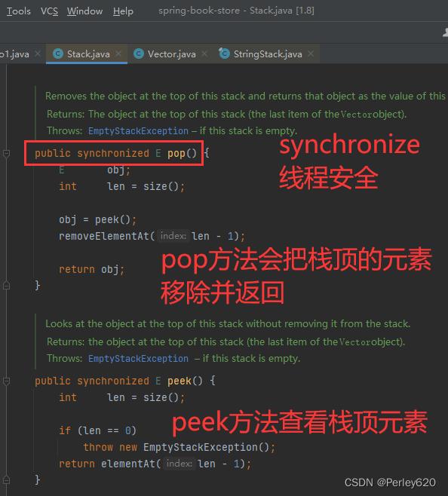Open the Window menu
This screenshot has height=496, width=448.
85,11
